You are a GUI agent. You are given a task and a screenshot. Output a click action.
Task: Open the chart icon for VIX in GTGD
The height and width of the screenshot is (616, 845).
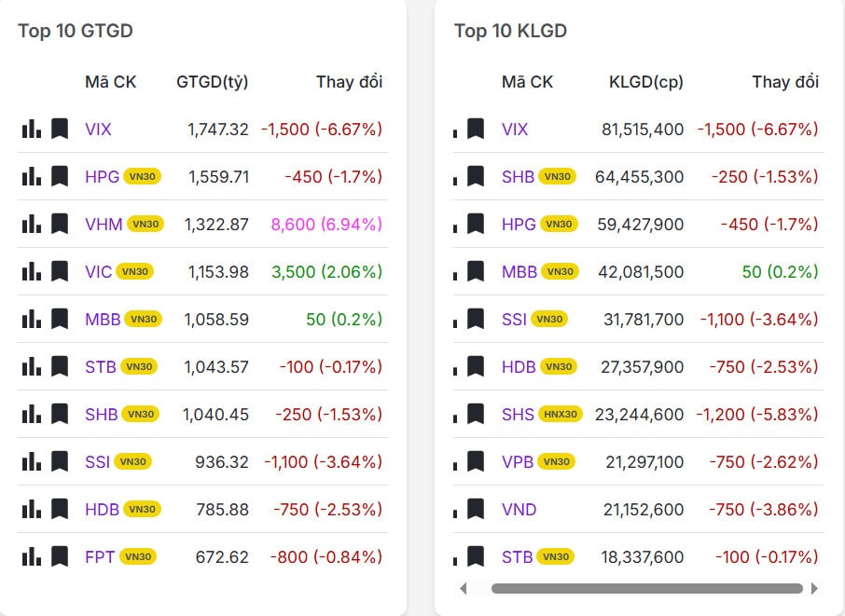click(32, 129)
